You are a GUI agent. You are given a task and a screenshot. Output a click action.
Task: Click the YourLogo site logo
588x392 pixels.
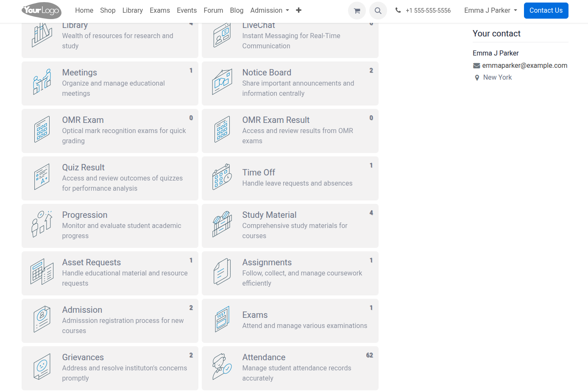click(42, 10)
